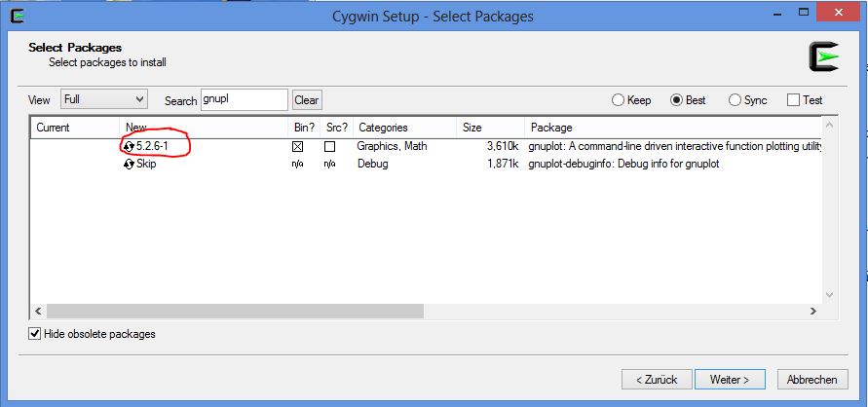Cancel setup with the Abbrechen button
Image resolution: width=868 pixels, height=407 pixels.
point(812,380)
